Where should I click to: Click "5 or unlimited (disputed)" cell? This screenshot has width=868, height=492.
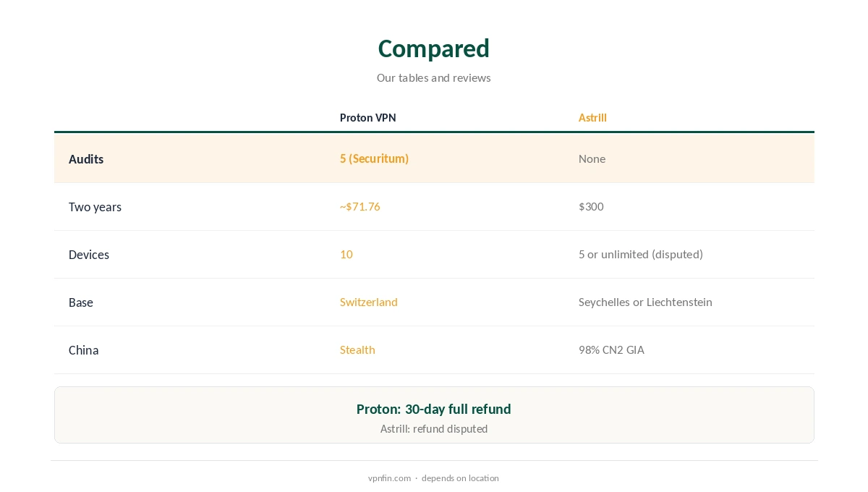(641, 255)
